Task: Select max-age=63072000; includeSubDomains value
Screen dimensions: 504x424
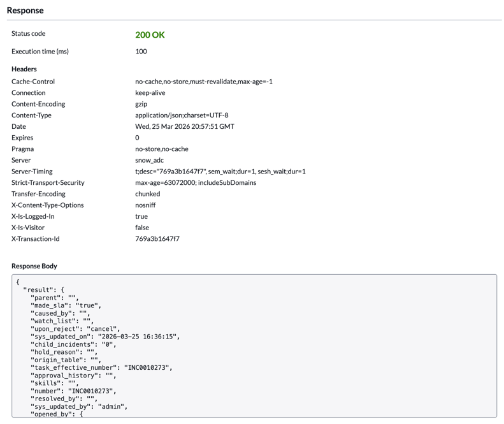Action: click(196, 183)
